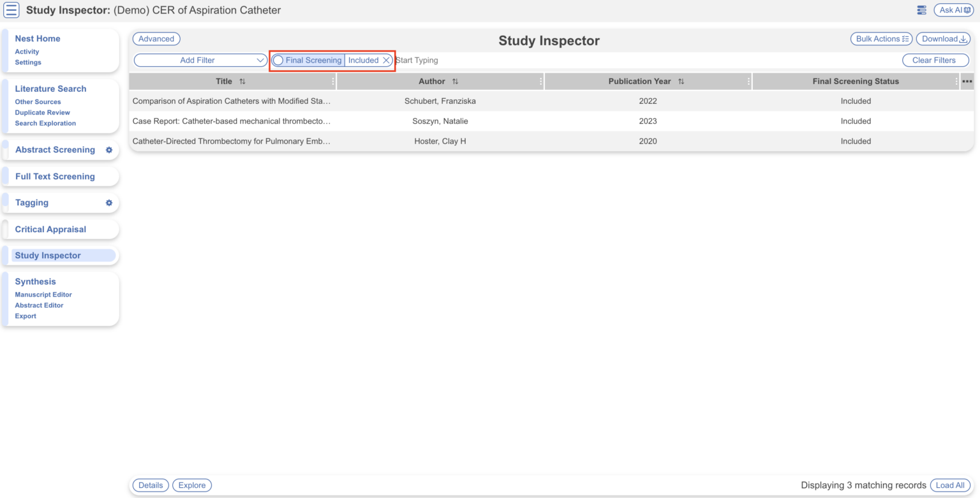Sort records by Publication Year
980x498 pixels.
point(683,81)
